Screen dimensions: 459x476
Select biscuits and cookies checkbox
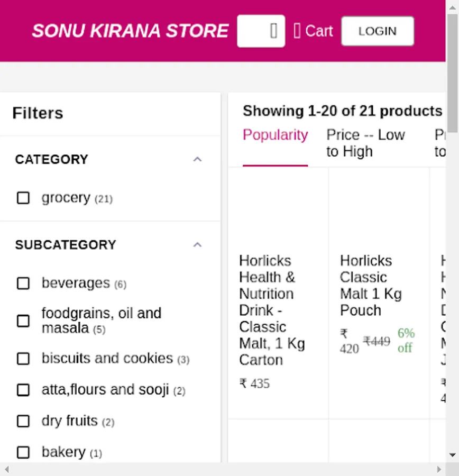[23, 359]
